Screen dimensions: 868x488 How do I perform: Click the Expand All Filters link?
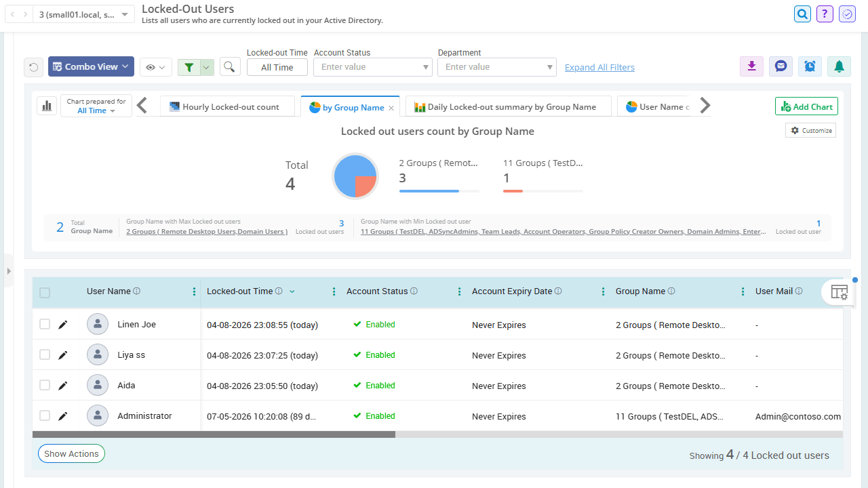(x=599, y=67)
